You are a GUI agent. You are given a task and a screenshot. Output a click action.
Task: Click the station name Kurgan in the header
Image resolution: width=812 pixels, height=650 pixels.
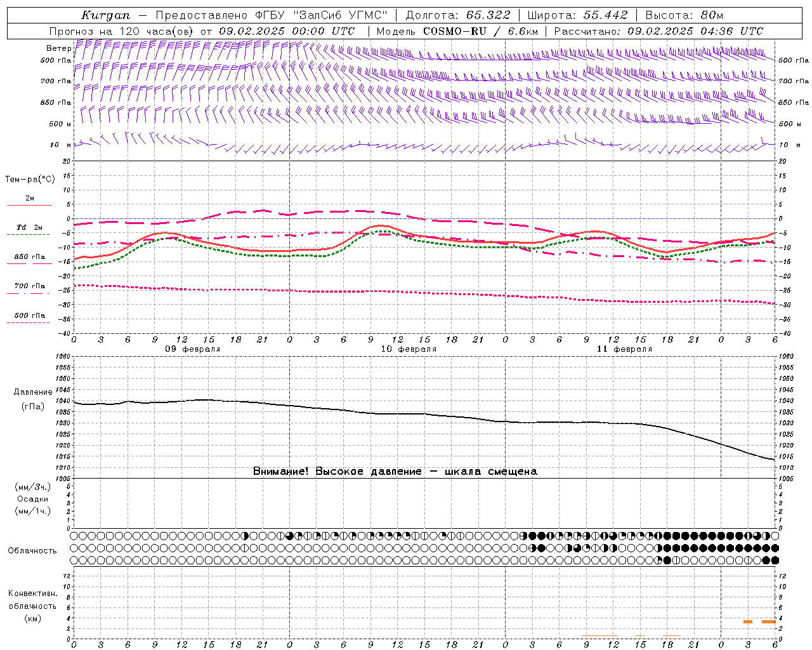(106, 15)
